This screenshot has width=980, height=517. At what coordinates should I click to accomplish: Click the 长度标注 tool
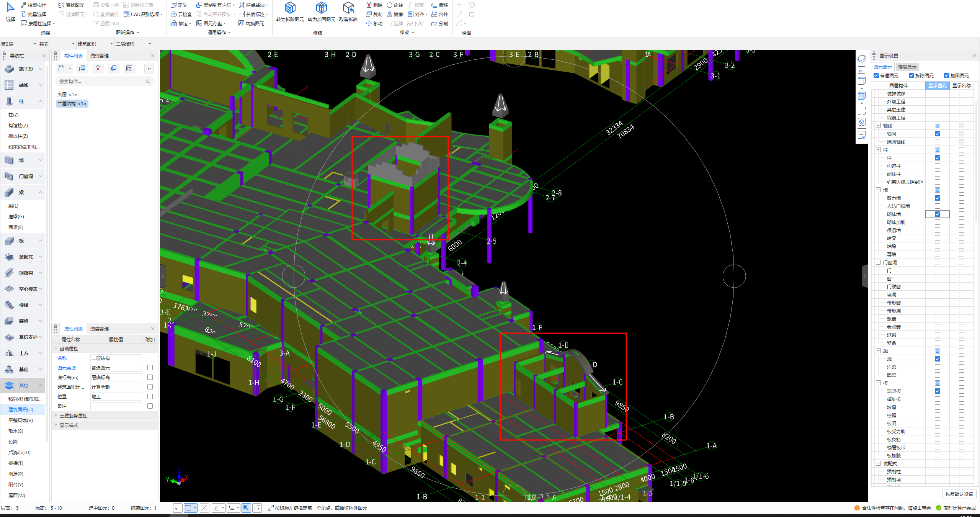tap(253, 14)
